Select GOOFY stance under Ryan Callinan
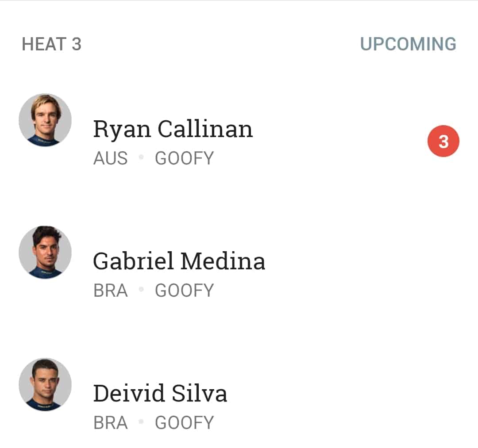This screenshot has width=478, height=448. pyautogui.click(x=185, y=158)
